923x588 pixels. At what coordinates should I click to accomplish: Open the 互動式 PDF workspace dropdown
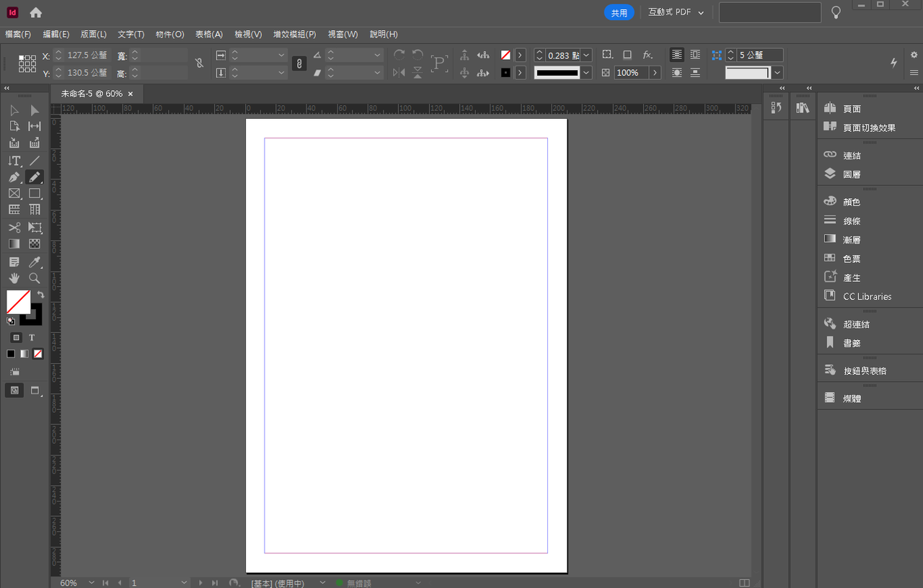(676, 12)
